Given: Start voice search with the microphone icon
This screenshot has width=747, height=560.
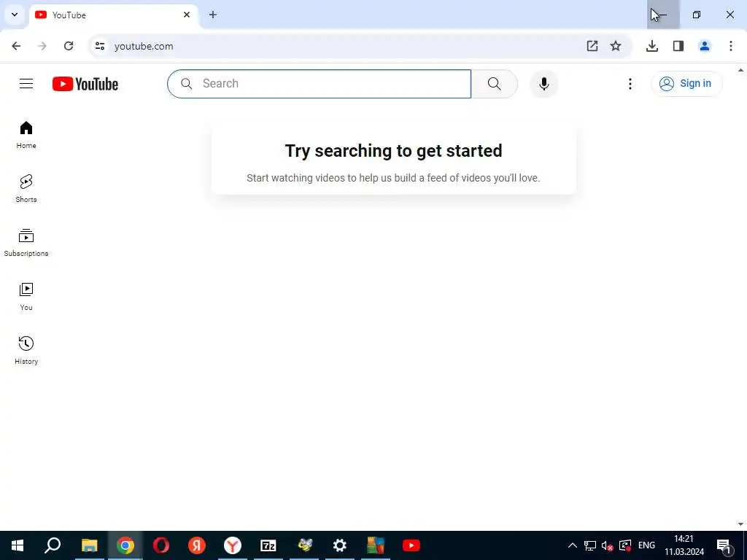Looking at the screenshot, I should point(543,84).
